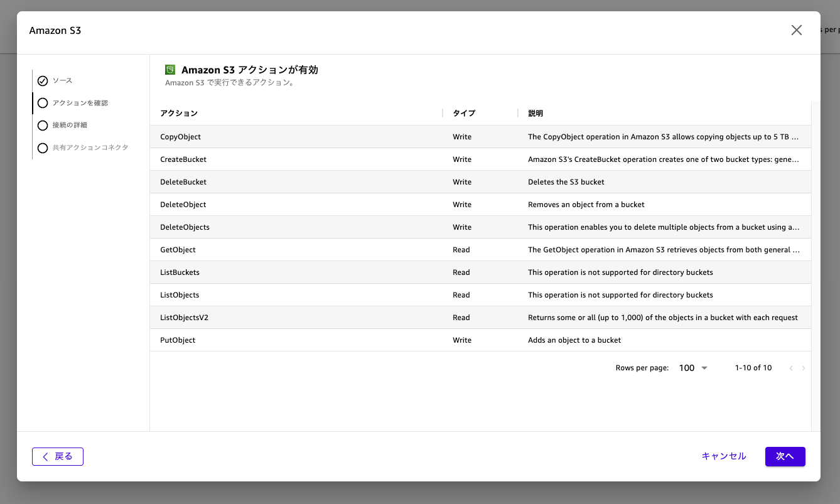This screenshot has height=504, width=840.
Task: Click the back chevron in 戻る button
Action: 45,457
